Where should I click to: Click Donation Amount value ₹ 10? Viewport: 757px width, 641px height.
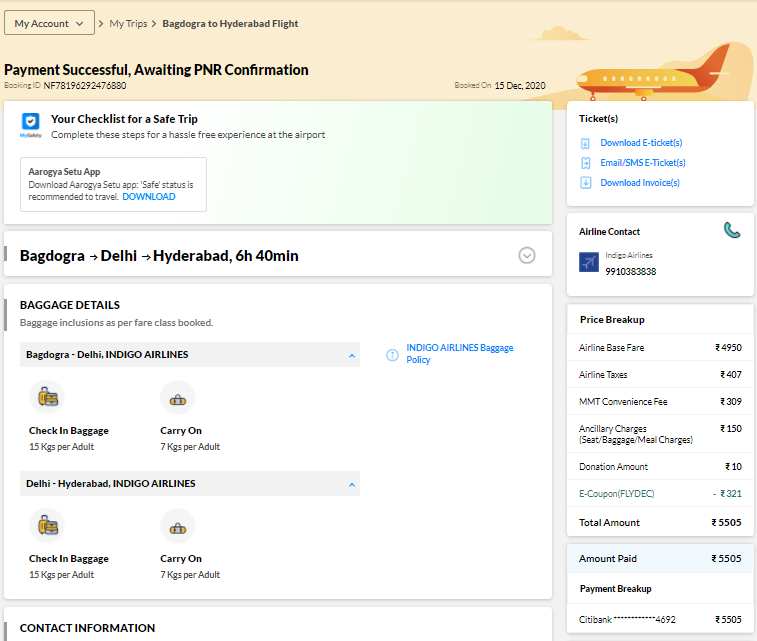[733, 467]
